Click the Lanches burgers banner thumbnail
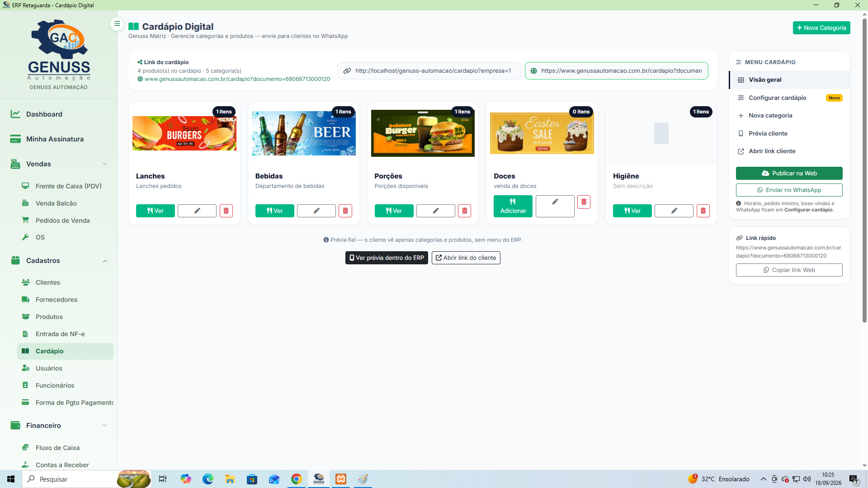Image resolution: width=868 pixels, height=488 pixels. [x=184, y=133]
